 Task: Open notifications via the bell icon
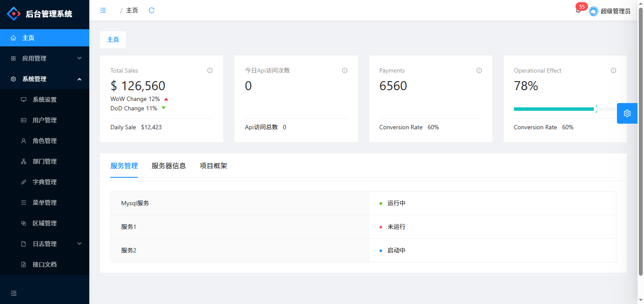click(577, 12)
